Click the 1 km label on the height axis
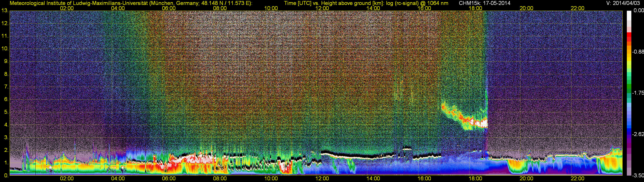The image size is (644, 182). (x=6, y=163)
